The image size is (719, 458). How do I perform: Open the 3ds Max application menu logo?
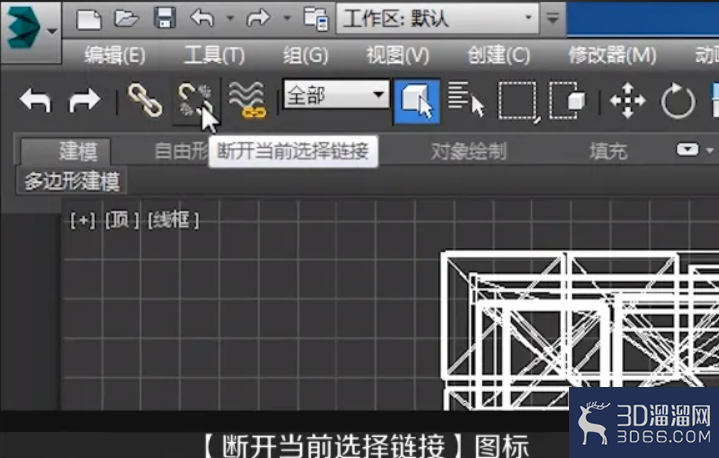tap(30, 30)
